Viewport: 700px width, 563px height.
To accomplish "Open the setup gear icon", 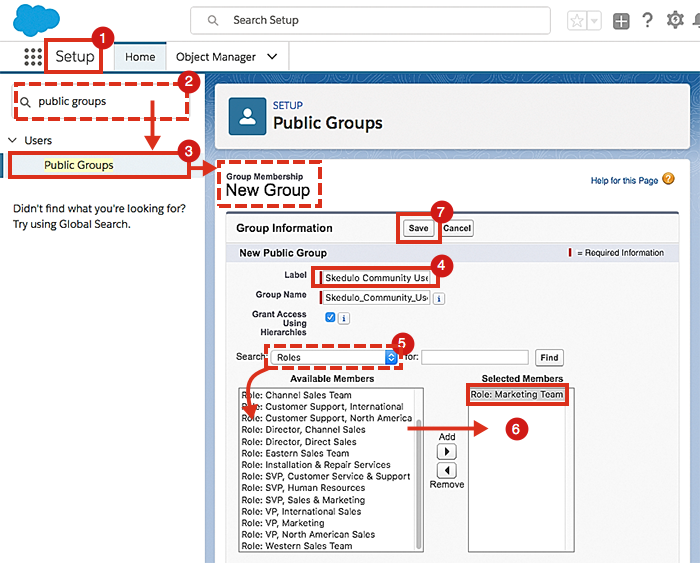I will pos(675,20).
